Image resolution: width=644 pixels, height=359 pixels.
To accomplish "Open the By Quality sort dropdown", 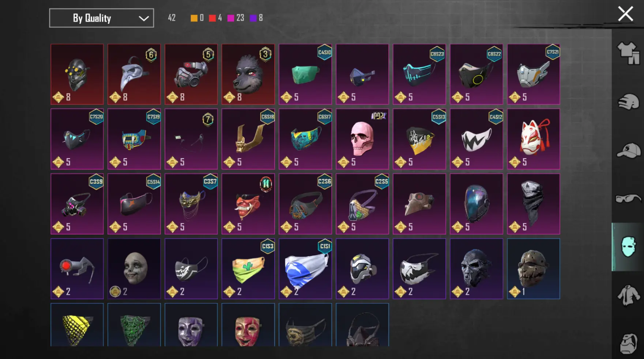I will point(101,18).
